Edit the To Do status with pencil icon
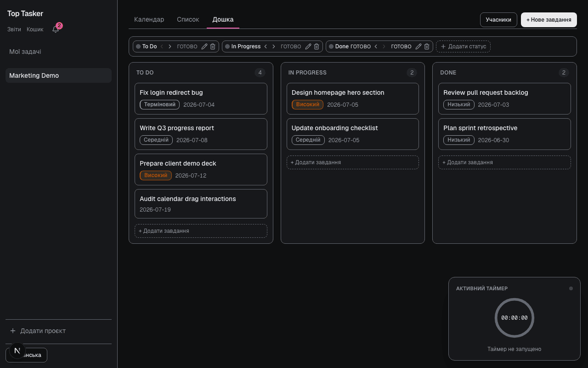The image size is (588, 368). click(204, 46)
